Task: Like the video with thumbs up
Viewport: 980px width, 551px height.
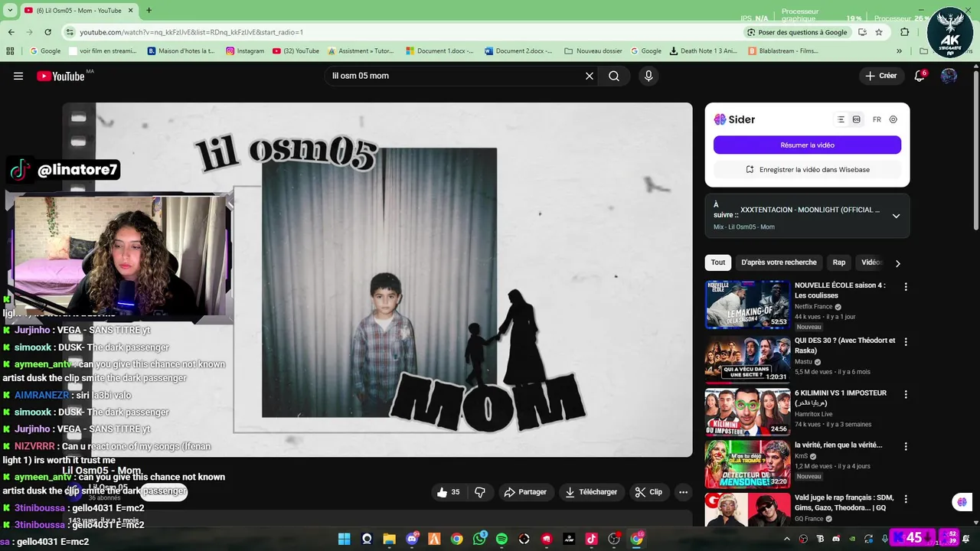Action: (x=449, y=492)
